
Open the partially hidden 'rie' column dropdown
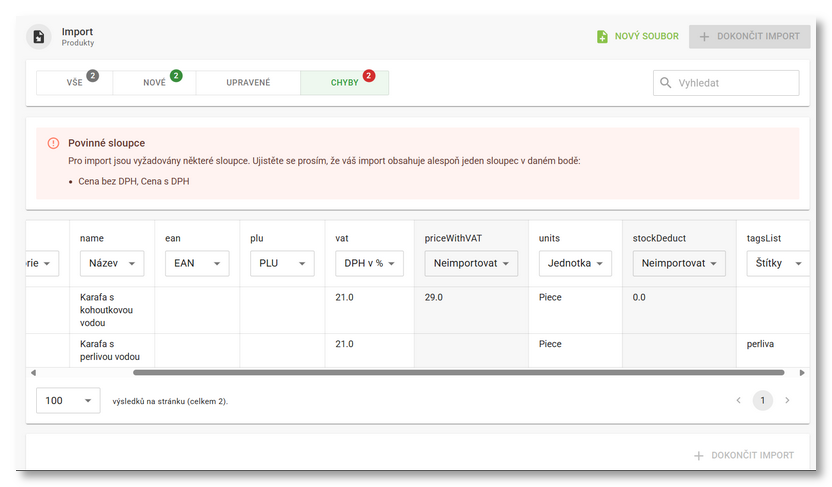point(42,264)
